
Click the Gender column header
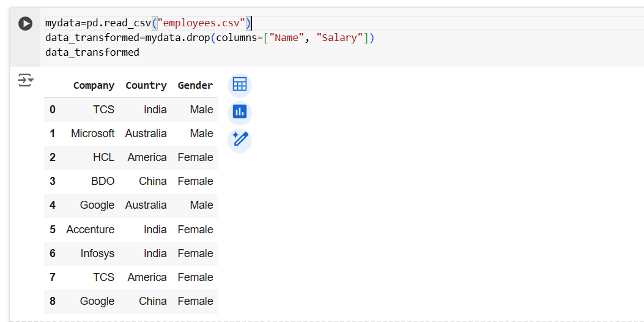pos(195,86)
